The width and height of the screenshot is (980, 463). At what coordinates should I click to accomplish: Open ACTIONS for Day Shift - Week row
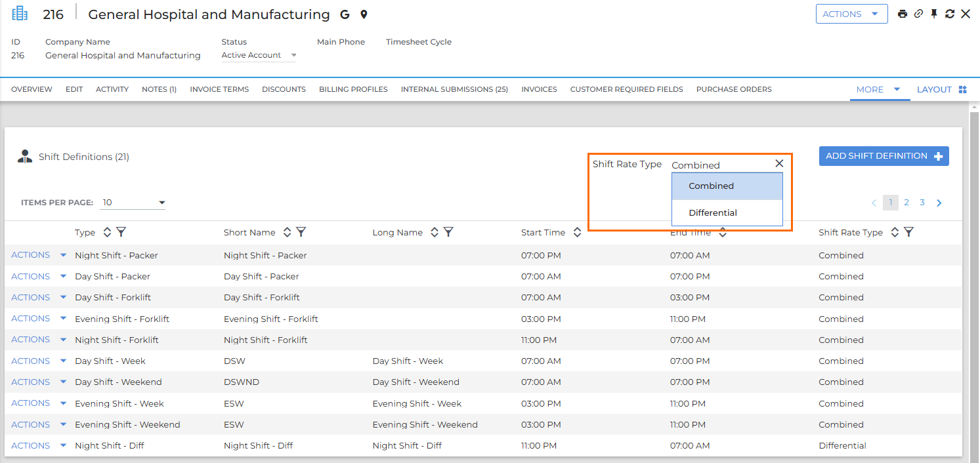[39, 361]
